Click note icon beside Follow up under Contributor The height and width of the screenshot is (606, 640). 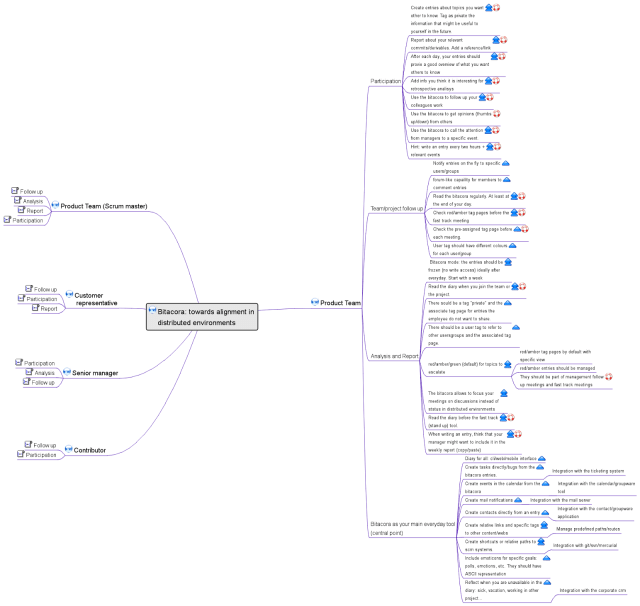[x=28, y=445]
